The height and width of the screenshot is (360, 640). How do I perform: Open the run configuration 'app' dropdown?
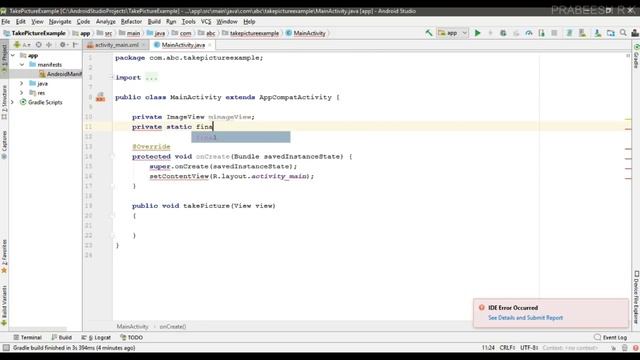pos(452,33)
